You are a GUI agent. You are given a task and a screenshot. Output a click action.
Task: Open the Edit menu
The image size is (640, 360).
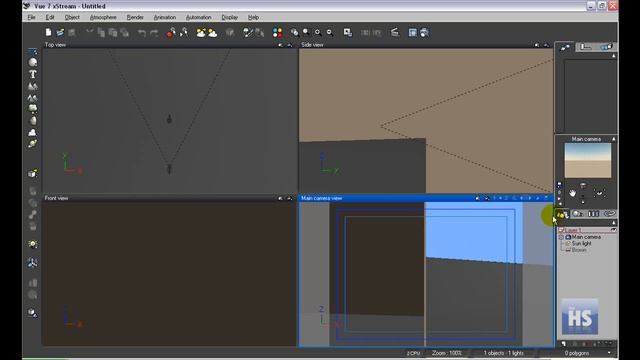pos(50,17)
